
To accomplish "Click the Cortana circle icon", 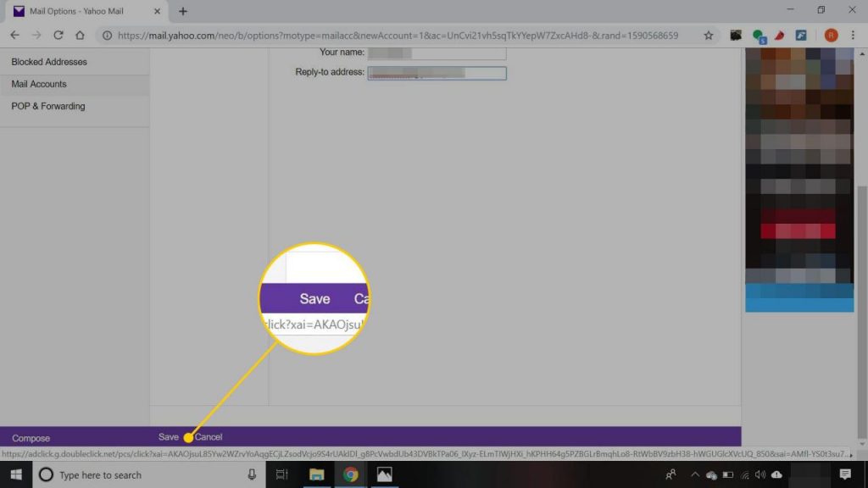I will click(x=46, y=474).
